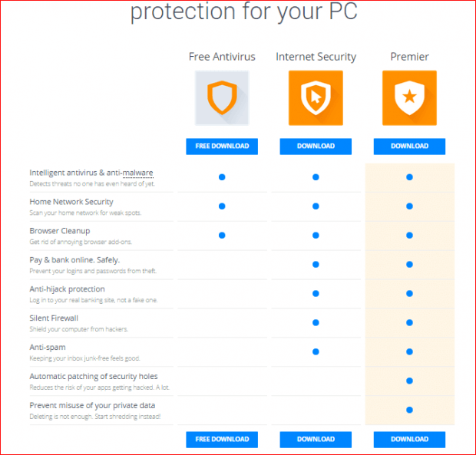Click Home Network Security feature title
The image size is (476, 455).
pyautogui.click(x=71, y=202)
